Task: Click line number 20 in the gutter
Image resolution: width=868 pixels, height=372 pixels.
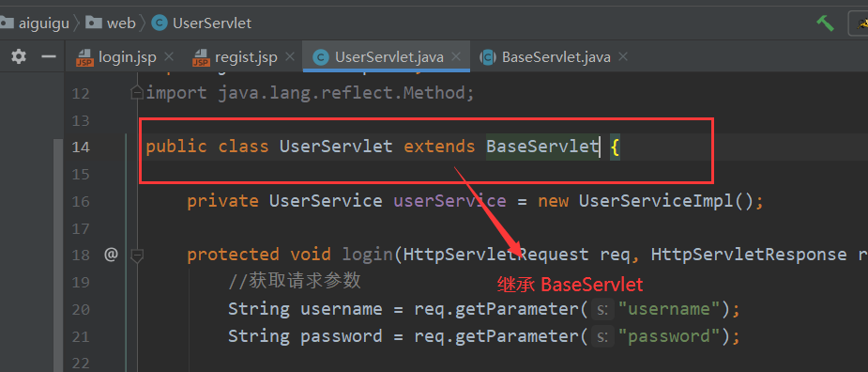Action: [x=81, y=309]
